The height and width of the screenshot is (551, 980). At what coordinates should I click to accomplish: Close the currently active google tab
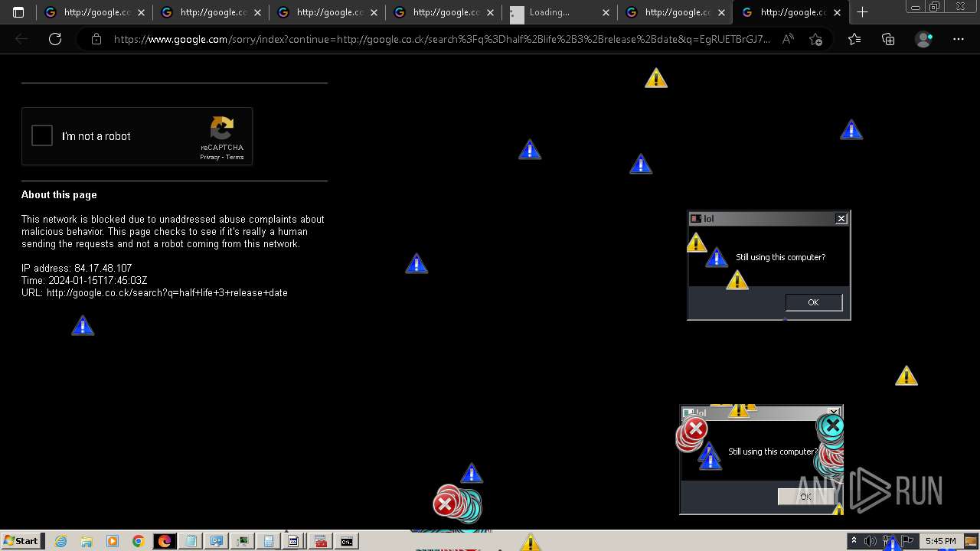point(838,12)
